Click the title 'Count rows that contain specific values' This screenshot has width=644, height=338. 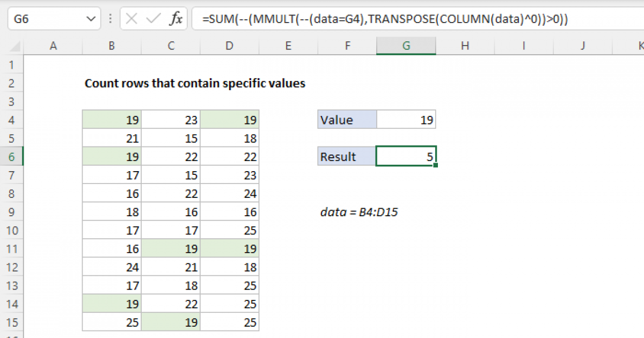coord(195,84)
